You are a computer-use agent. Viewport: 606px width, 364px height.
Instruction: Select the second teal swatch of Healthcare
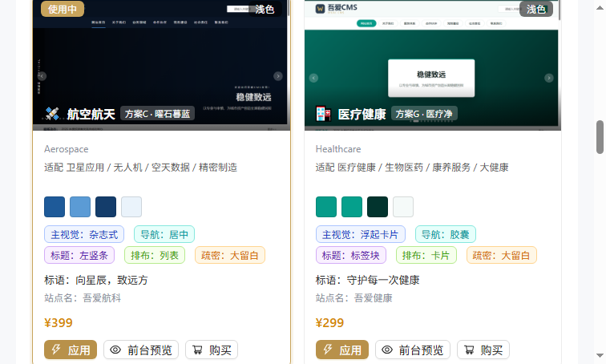(352, 207)
